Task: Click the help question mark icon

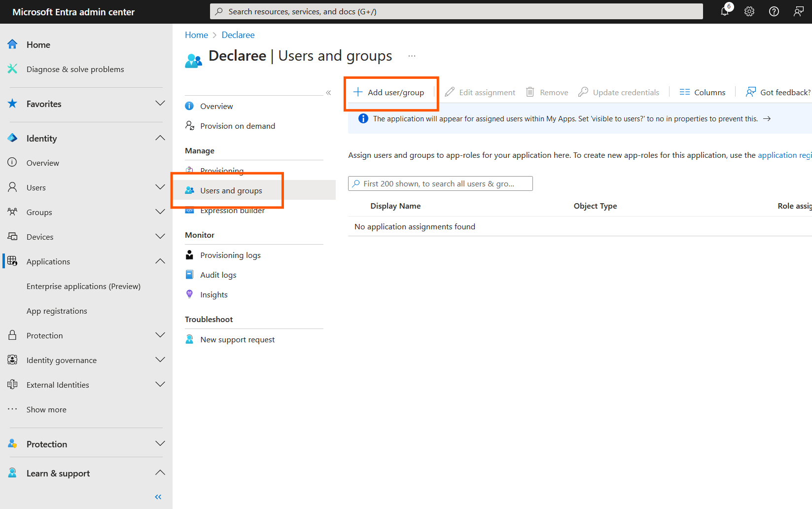Action: click(x=774, y=11)
